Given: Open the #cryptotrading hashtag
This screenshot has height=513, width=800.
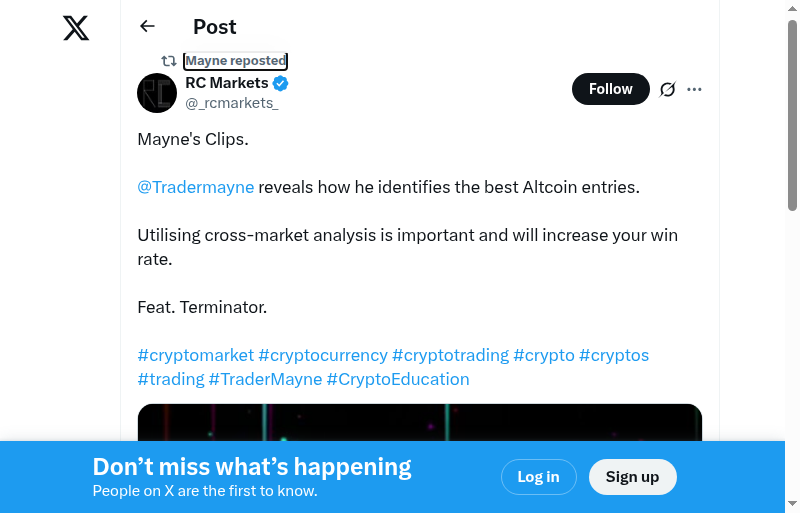Looking at the screenshot, I should (450, 355).
